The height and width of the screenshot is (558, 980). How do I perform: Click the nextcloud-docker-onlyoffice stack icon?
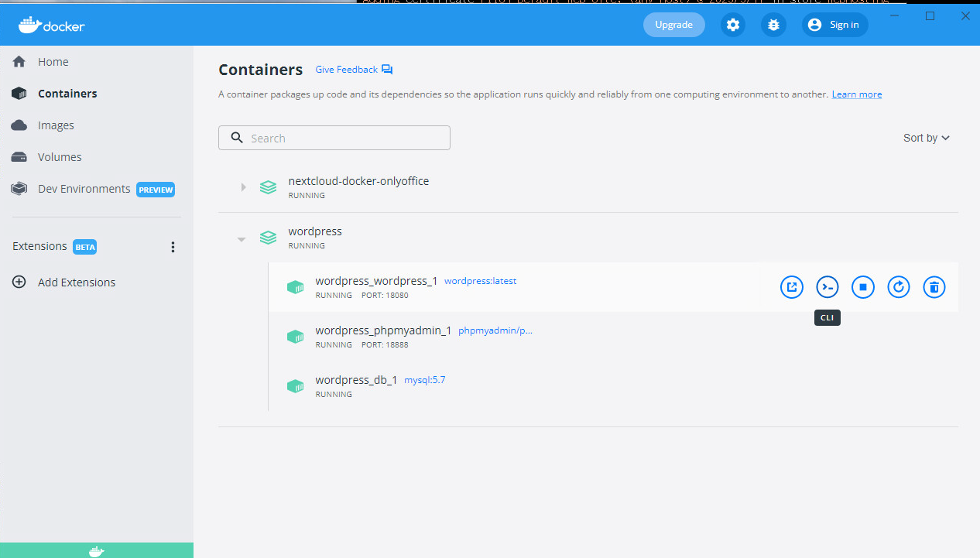[x=268, y=187]
